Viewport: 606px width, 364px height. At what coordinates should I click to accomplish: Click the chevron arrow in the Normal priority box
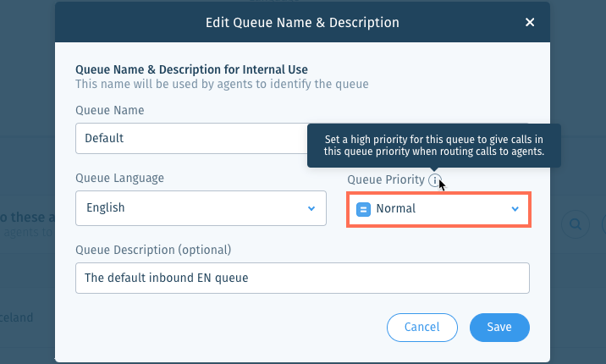coord(515,209)
